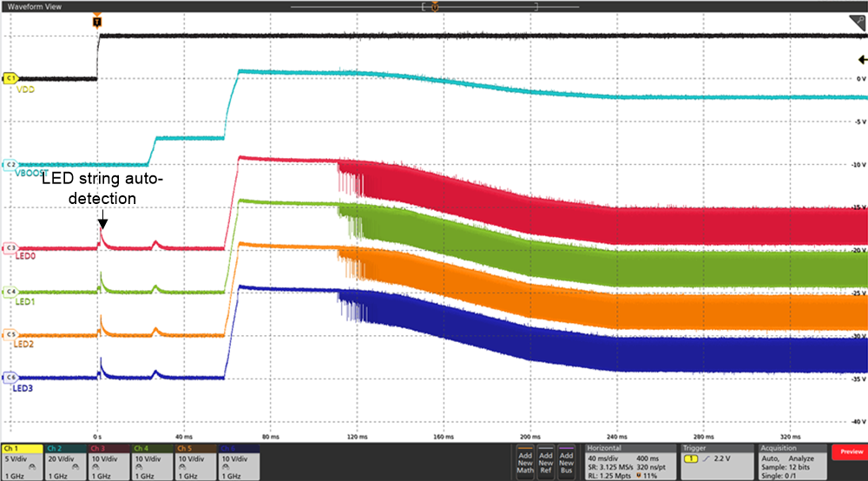
Task: Open the draw-a-box zoom icon at top right
Action: tap(857, 23)
